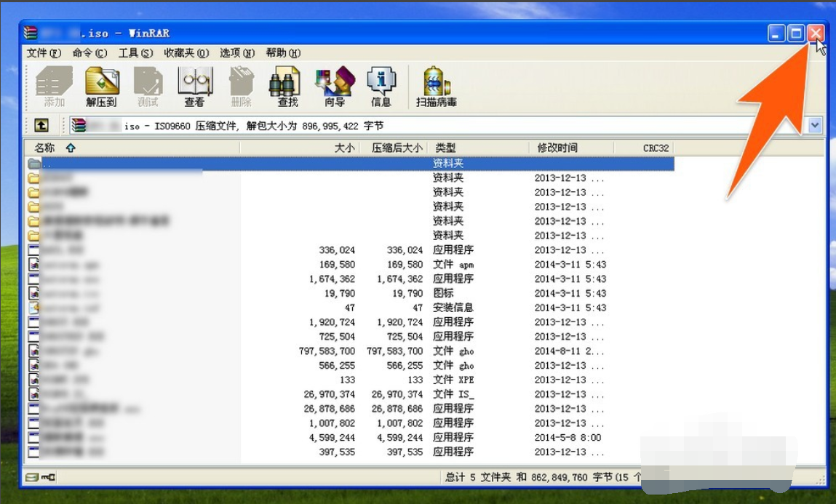Viewport: 836px width, 504px height.
Task: Click the 测试 (Test) archive icon
Action: pyautogui.click(x=148, y=84)
